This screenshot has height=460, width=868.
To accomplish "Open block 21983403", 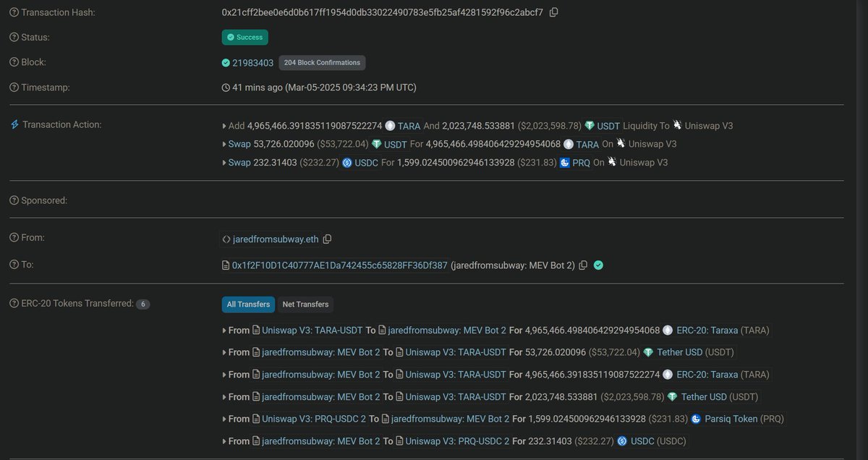I will coord(252,63).
